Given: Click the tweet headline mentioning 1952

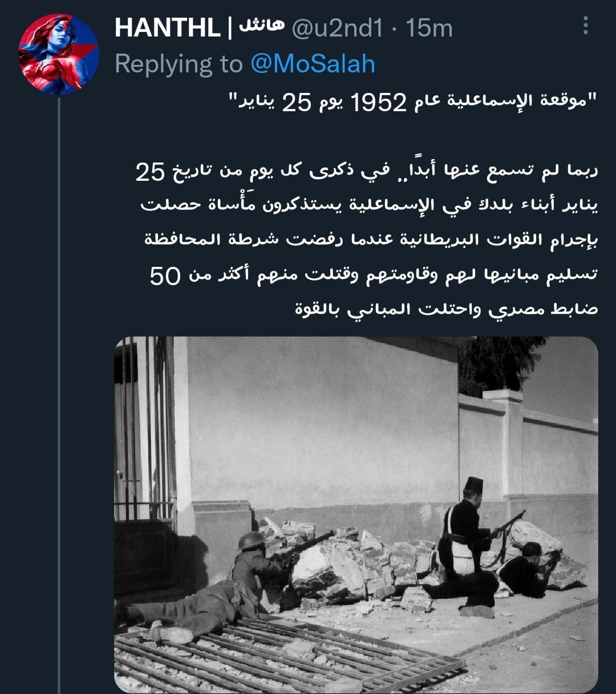Looking at the screenshot, I should (412, 103).
